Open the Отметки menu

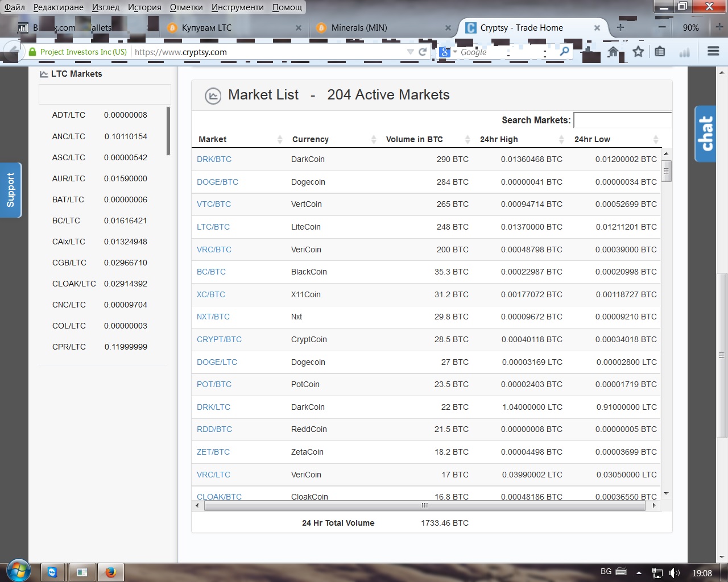186,7
